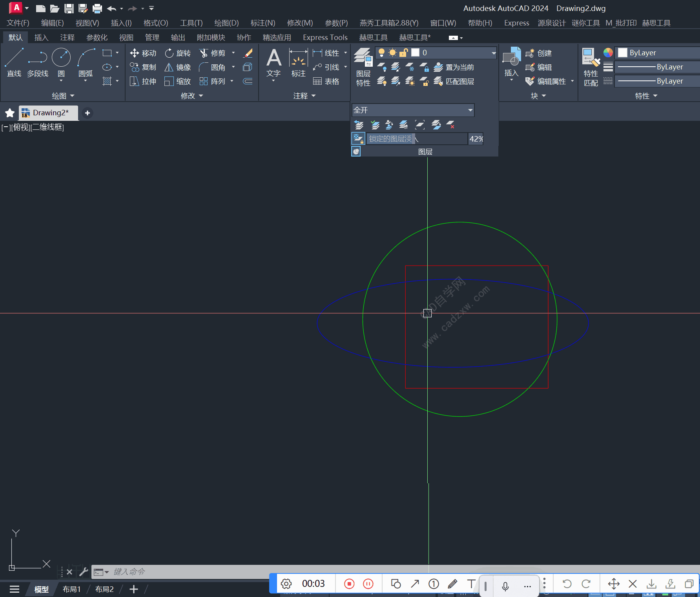The width and height of the screenshot is (700, 597).
Task: Click the 编辑属性 button
Action: pos(546,81)
